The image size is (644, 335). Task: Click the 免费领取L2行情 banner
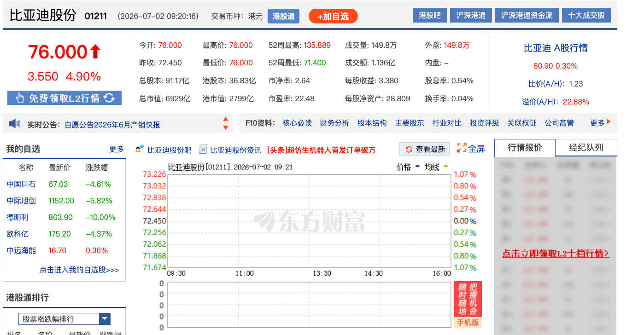point(64,98)
